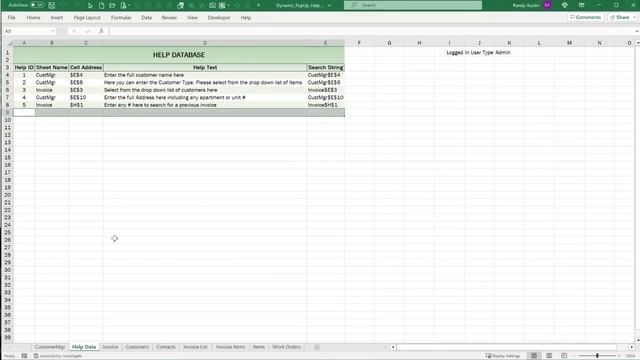Click the formula bar input area
The image size is (640, 360).
tap(371, 31)
